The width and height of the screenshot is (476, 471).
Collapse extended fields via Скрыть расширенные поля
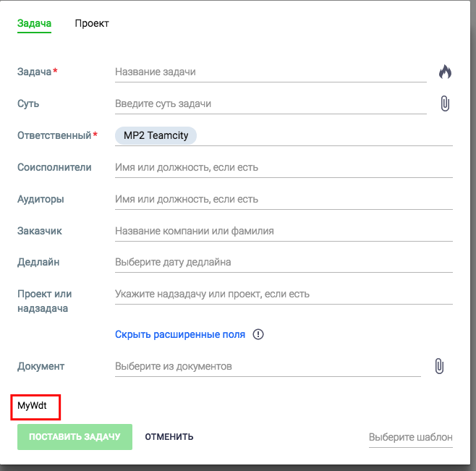tap(180, 334)
